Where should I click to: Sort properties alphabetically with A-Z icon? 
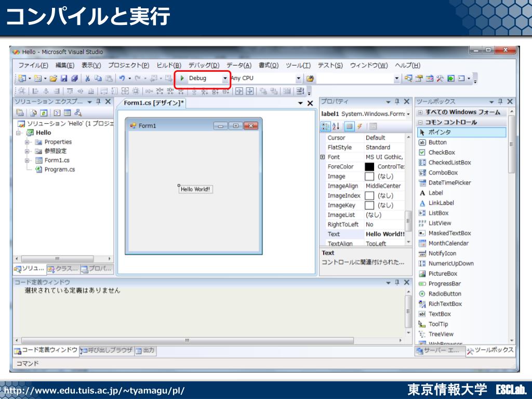(x=336, y=127)
